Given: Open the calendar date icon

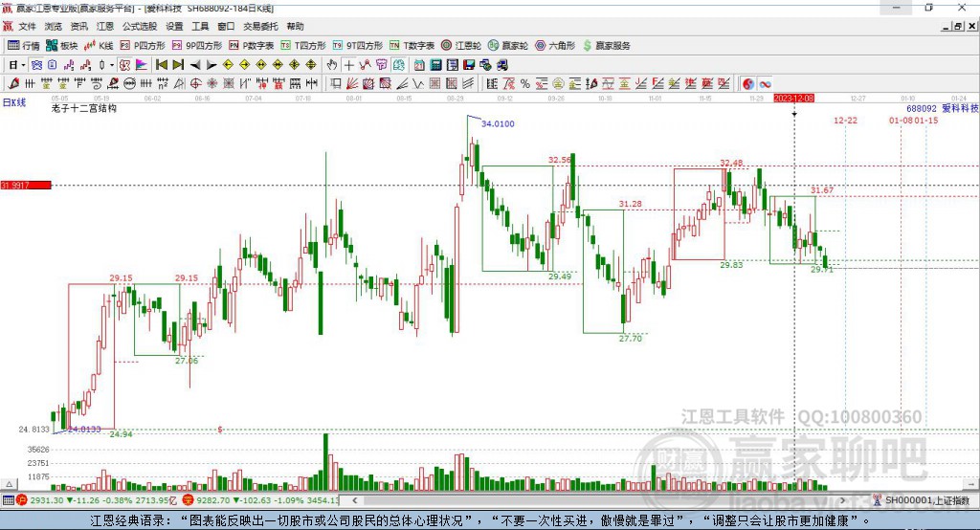Looking at the screenshot, I should point(419,65).
